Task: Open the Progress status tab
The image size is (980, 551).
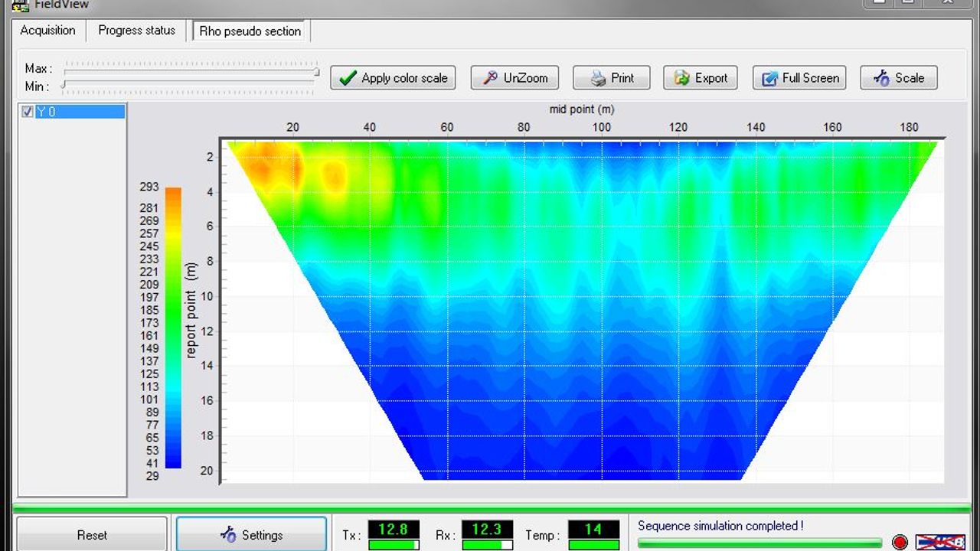Action: pyautogui.click(x=136, y=31)
